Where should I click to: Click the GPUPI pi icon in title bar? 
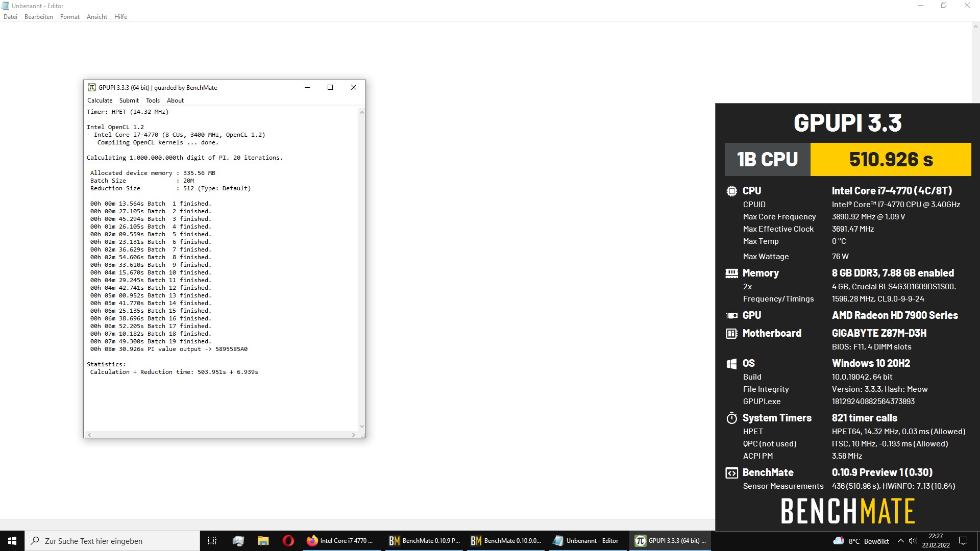tap(92, 87)
